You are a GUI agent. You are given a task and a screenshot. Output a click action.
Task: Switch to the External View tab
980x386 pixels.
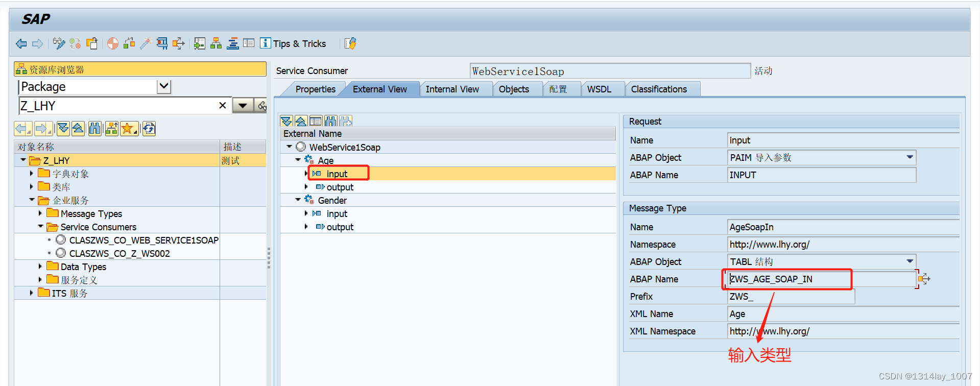379,89
